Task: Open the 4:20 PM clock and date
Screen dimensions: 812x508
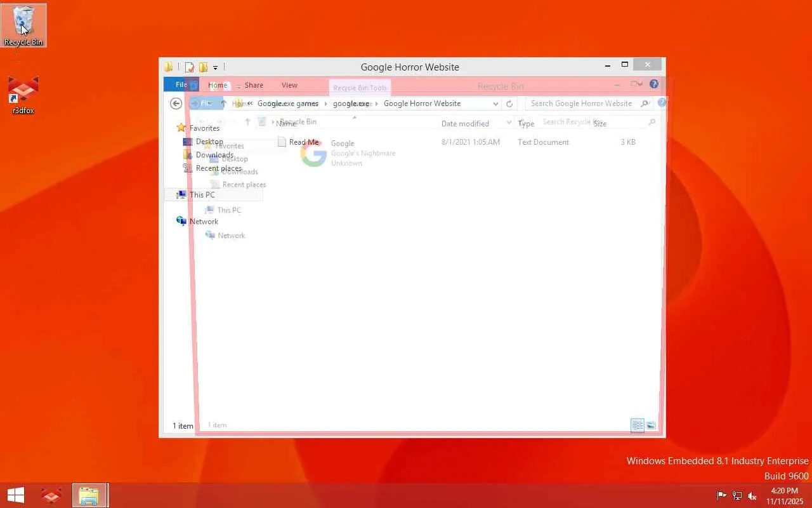Action: (785, 496)
